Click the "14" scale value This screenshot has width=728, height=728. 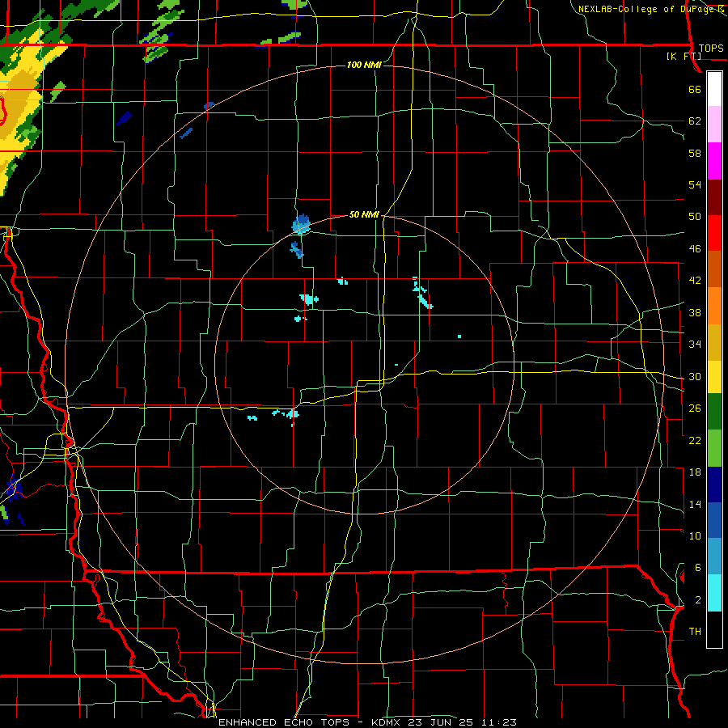[x=695, y=504]
